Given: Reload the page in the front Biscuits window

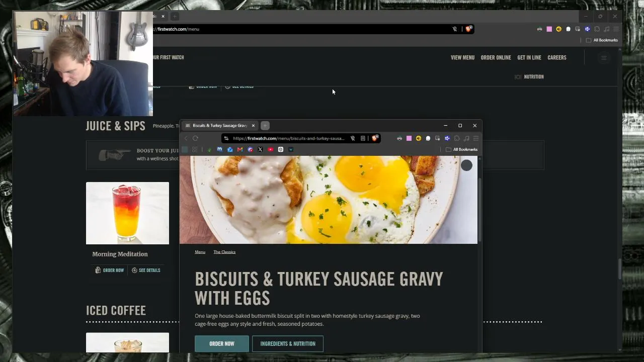Looking at the screenshot, I should pyautogui.click(x=196, y=138).
